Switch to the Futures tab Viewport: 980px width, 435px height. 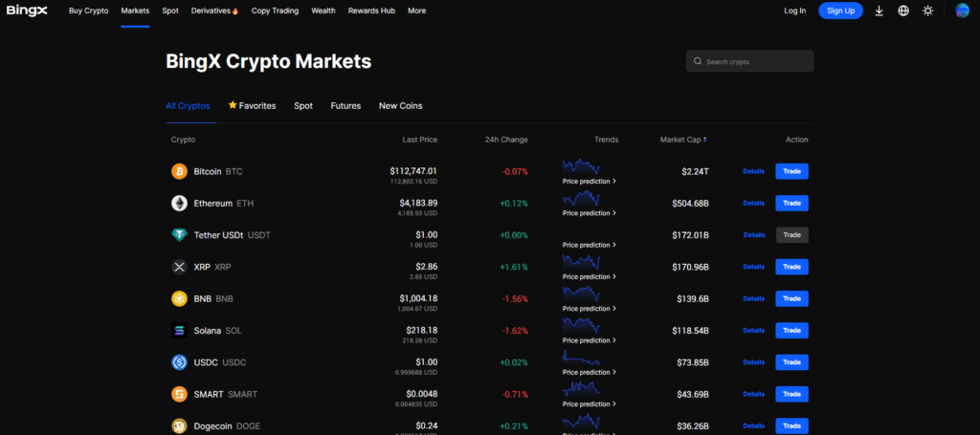[345, 106]
